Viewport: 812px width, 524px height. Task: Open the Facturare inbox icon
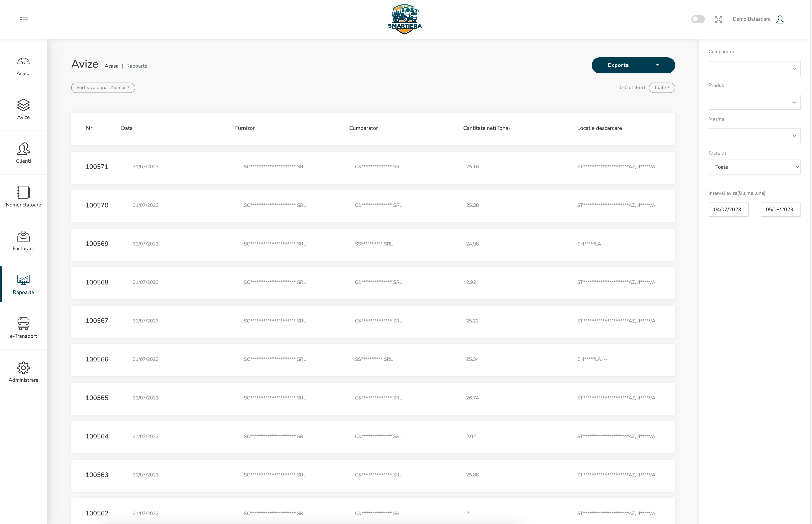(23, 236)
